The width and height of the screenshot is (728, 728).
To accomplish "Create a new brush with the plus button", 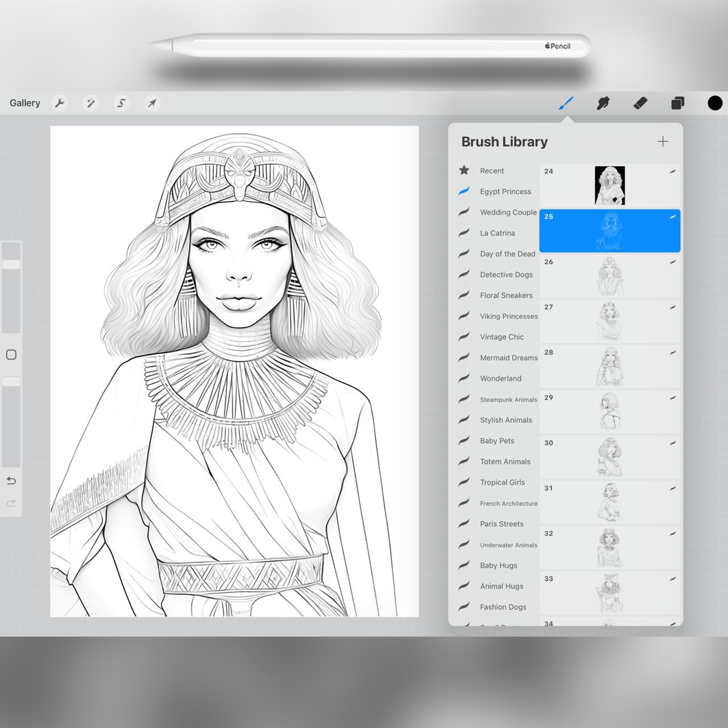I will click(663, 141).
